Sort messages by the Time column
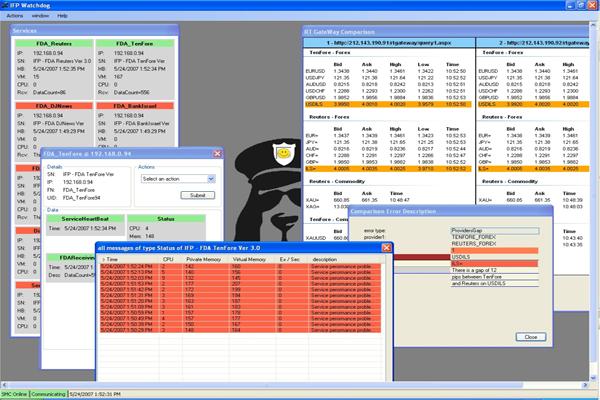This screenshot has height=400, width=600. click(129, 259)
